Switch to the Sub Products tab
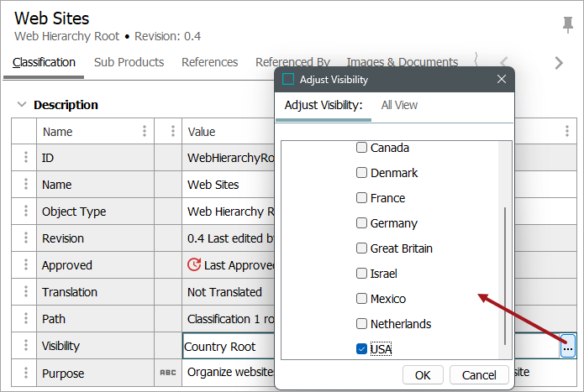 (x=129, y=62)
